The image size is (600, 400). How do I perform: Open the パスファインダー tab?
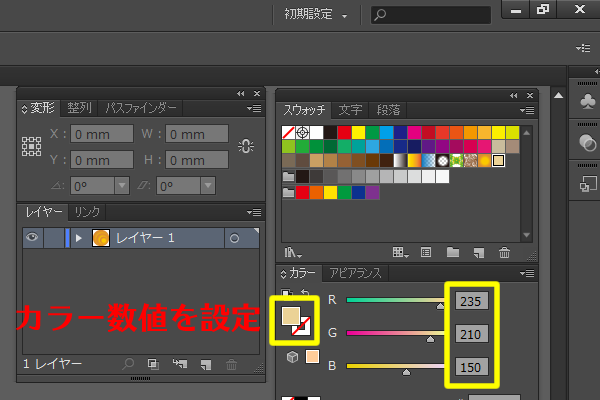tap(141, 108)
